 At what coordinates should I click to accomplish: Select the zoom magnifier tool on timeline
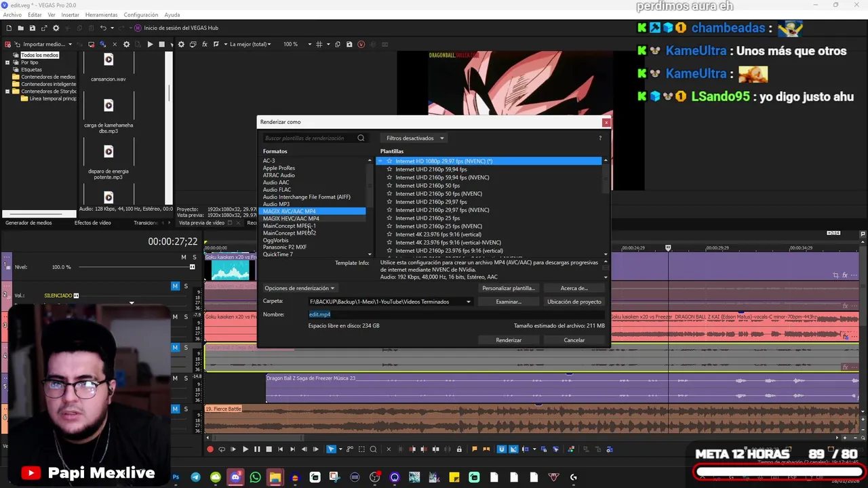tap(373, 449)
